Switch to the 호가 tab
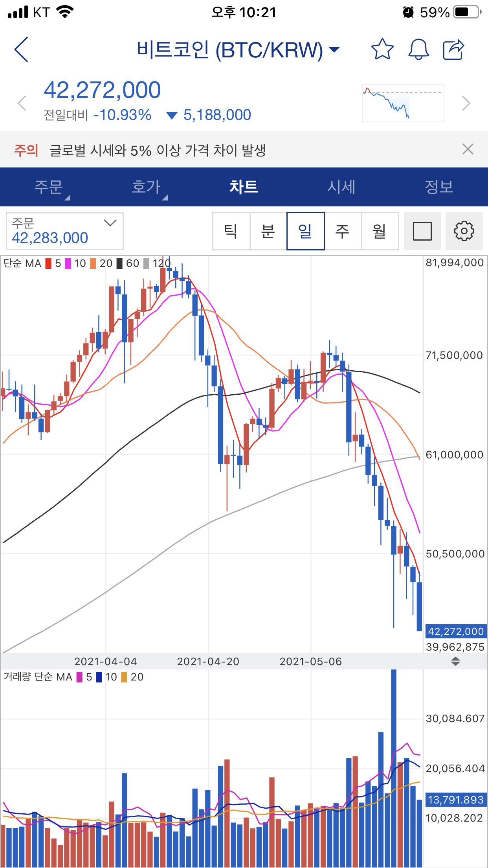The width and height of the screenshot is (488, 868). (146, 187)
